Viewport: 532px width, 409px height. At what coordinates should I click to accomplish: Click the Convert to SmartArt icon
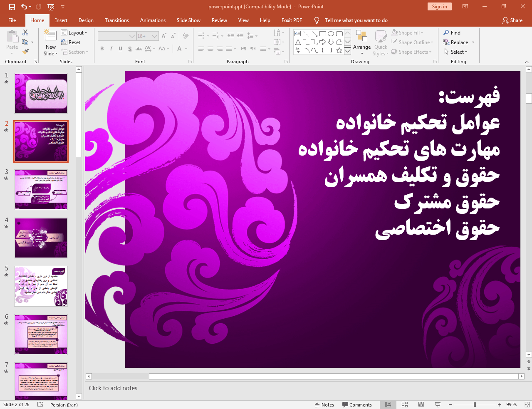coord(278,52)
